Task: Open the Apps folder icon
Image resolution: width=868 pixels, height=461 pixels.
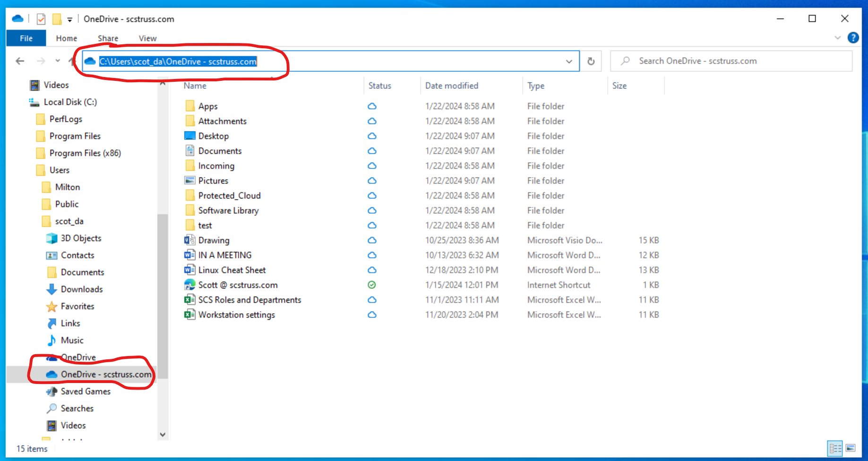Action: tap(190, 106)
